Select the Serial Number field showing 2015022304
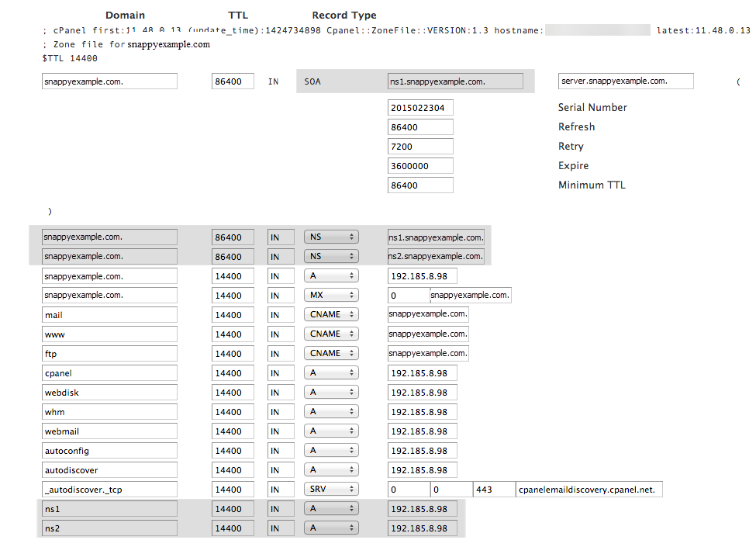The height and width of the screenshot is (540, 756). [419, 107]
